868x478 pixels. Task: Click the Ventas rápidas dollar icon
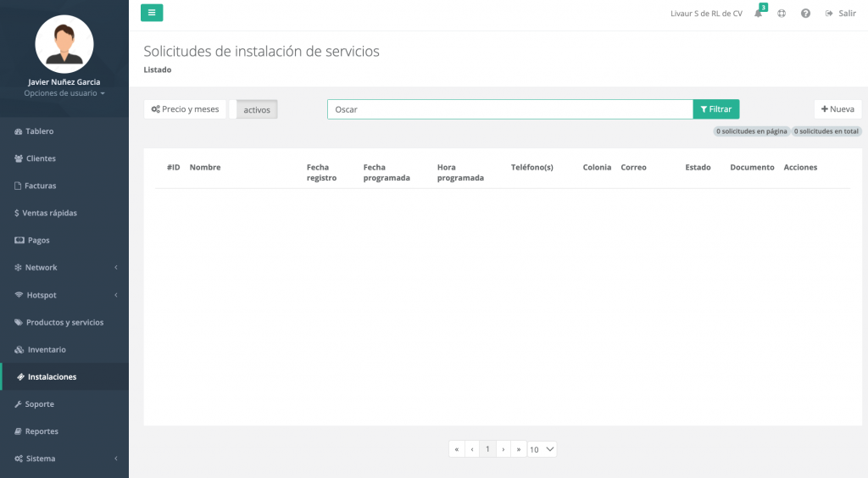[17, 213]
